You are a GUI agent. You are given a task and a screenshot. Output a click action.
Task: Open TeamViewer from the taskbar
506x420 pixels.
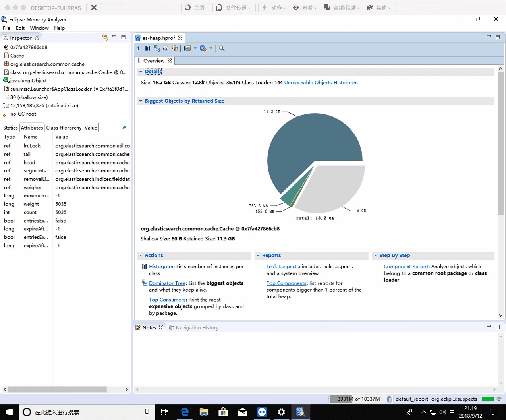click(262, 412)
